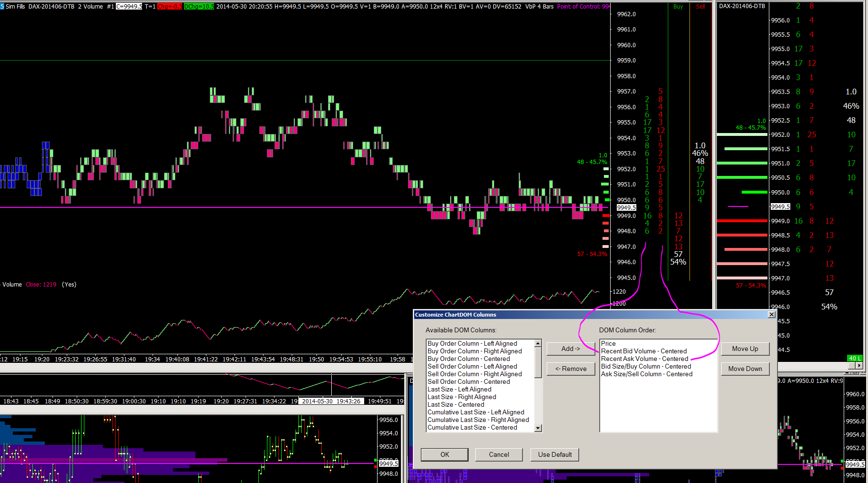Click the Add -> button

tap(570, 349)
